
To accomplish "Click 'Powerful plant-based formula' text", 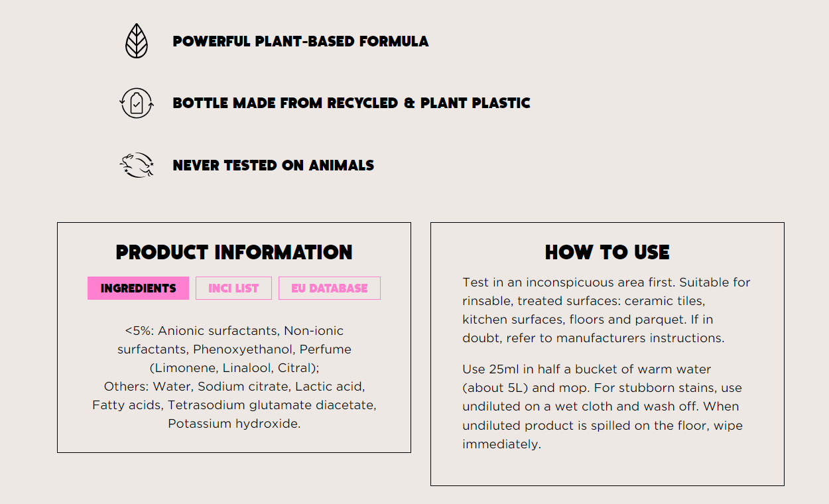I will click(300, 41).
